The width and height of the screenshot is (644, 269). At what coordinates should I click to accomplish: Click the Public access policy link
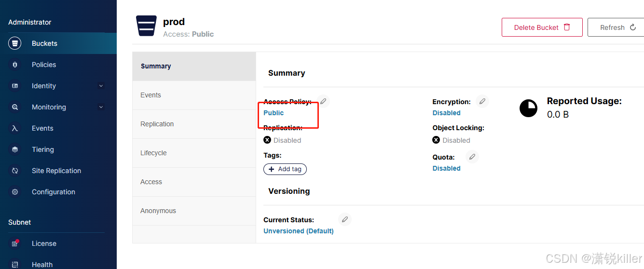pos(274,113)
